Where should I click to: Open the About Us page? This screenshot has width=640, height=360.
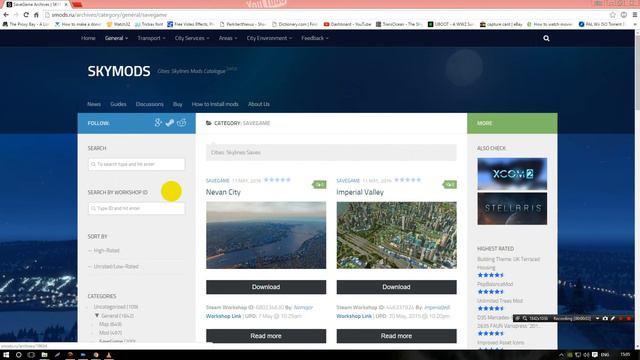(259, 104)
